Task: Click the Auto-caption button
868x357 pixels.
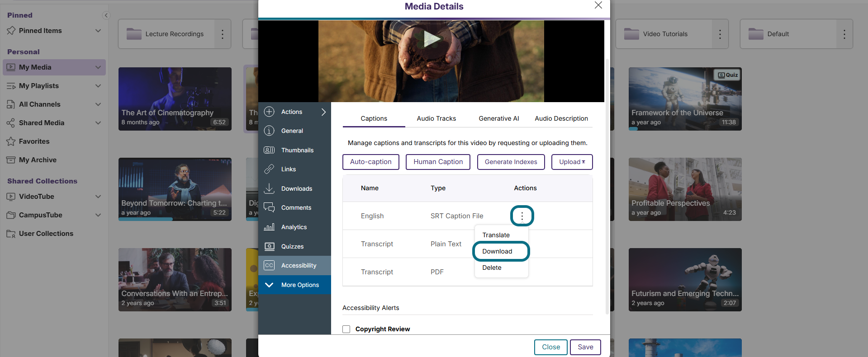Action: [x=371, y=162]
